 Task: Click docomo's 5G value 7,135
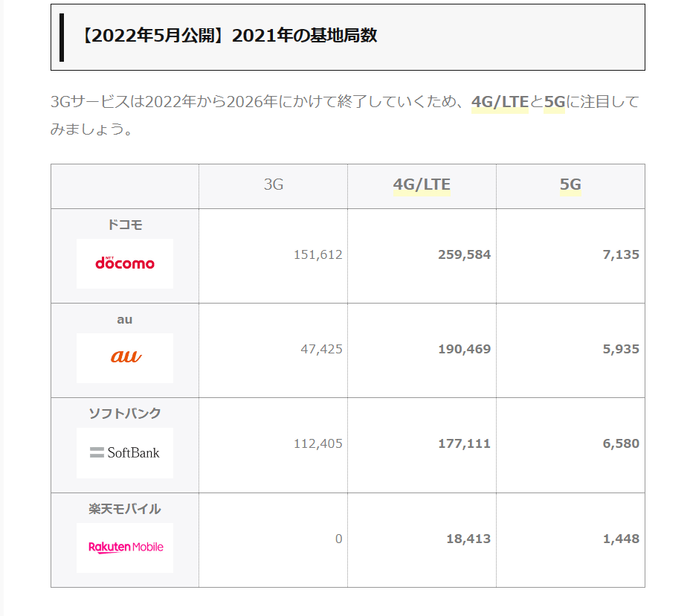click(x=621, y=254)
